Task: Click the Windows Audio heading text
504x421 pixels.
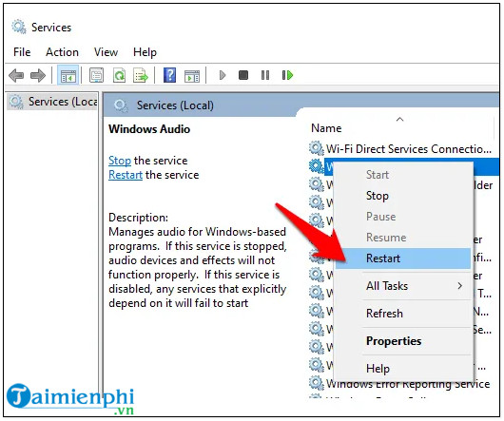Action: tap(149, 129)
